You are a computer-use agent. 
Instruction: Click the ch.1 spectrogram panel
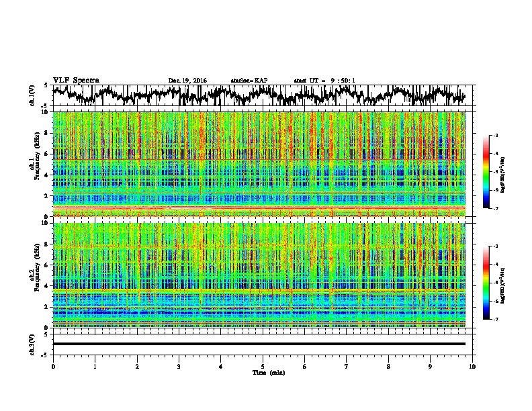(259, 164)
